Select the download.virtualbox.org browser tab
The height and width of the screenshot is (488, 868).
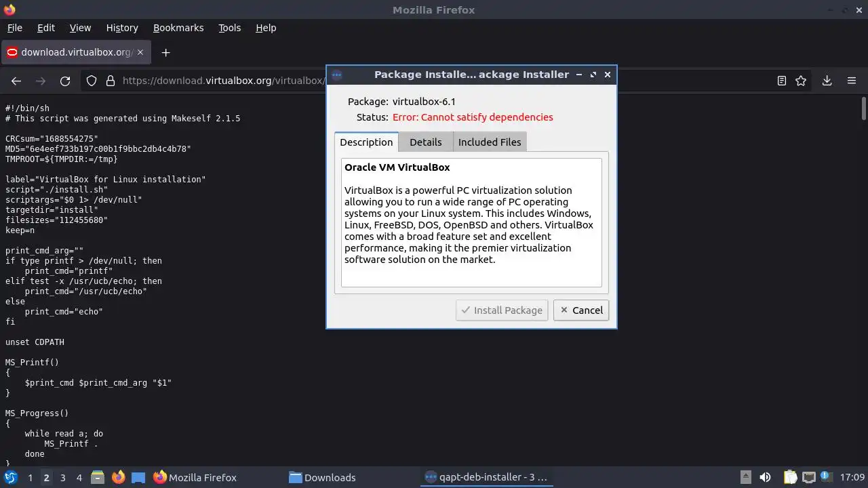point(75,52)
